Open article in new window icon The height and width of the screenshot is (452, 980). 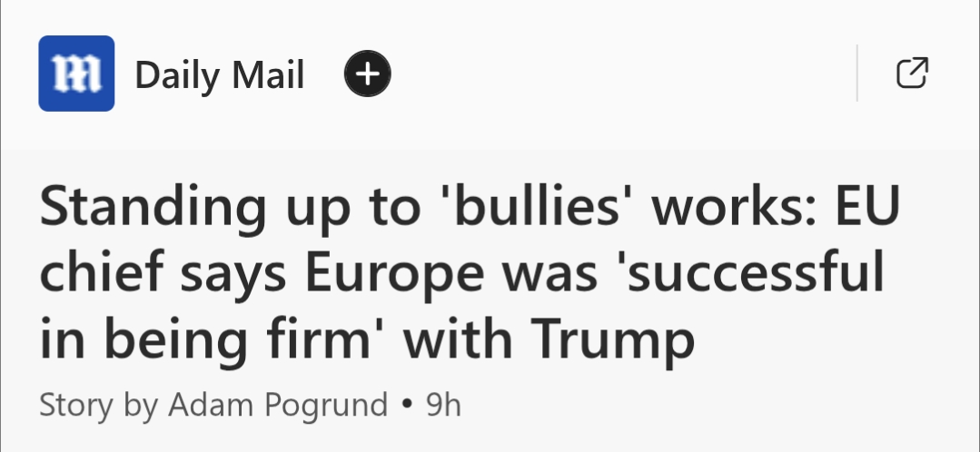click(912, 74)
